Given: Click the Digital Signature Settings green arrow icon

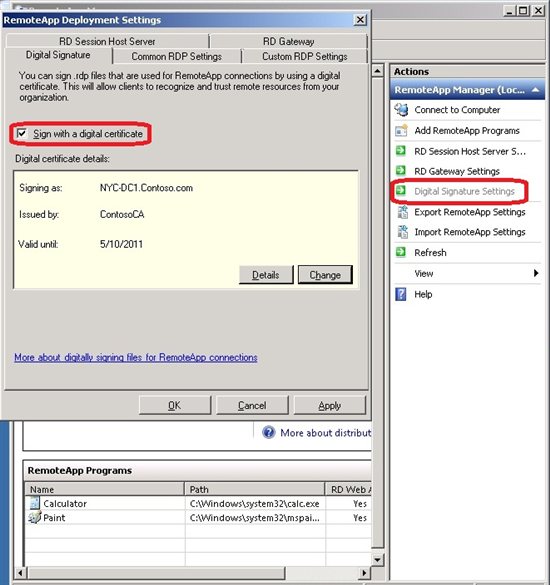Looking at the screenshot, I should point(400,191).
